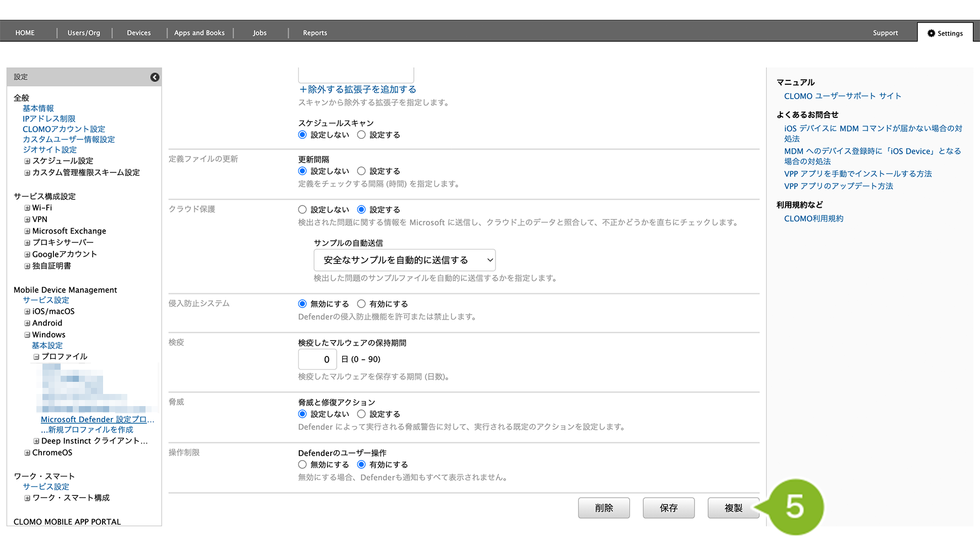
Task: Expand the Android tree node
Action: point(27,323)
